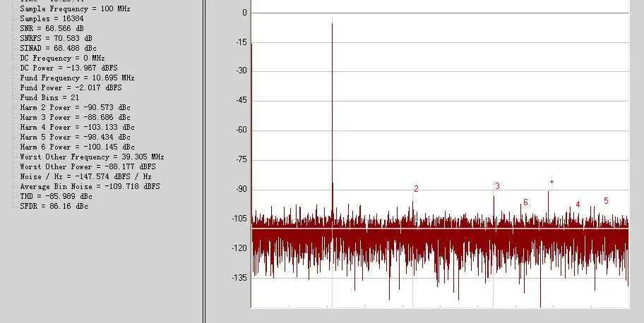Click the -90 axis label

tap(241, 189)
